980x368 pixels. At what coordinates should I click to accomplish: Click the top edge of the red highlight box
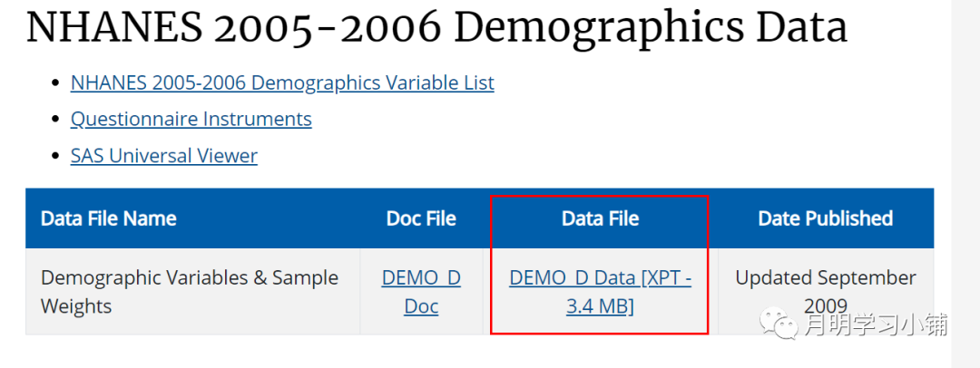point(600,196)
